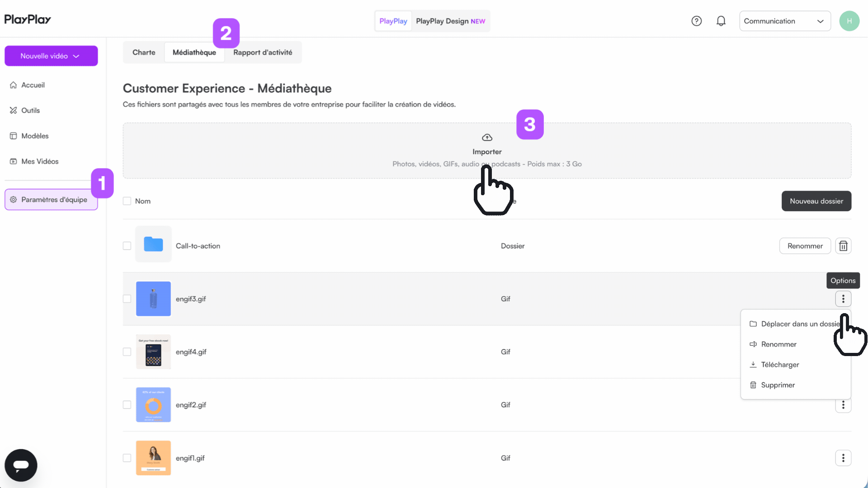
Task: Expand the Nouvelle vidéo dropdown
Action: tap(51, 56)
